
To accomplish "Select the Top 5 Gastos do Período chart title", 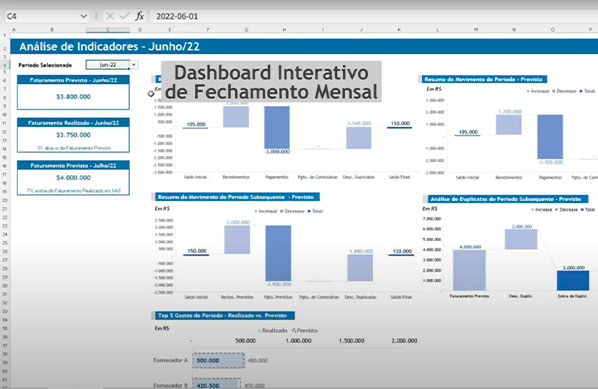I will pos(224,316).
